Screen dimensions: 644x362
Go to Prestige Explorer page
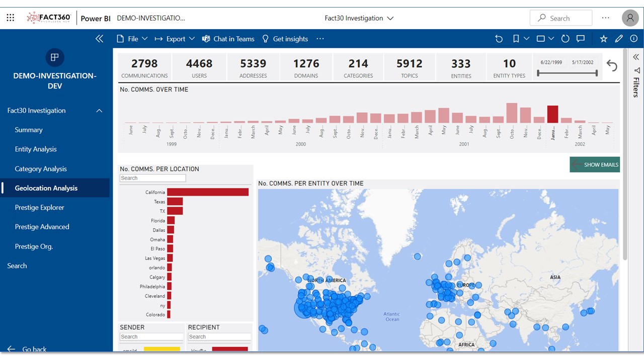click(x=40, y=207)
